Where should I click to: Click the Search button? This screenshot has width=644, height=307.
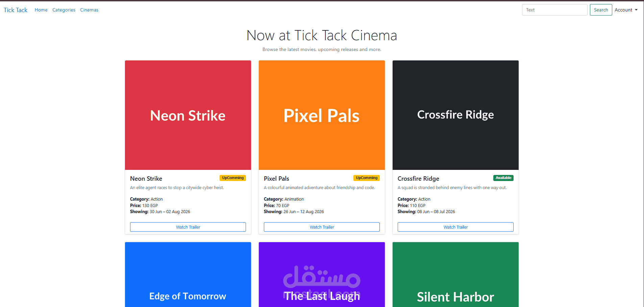coord(601,10)
